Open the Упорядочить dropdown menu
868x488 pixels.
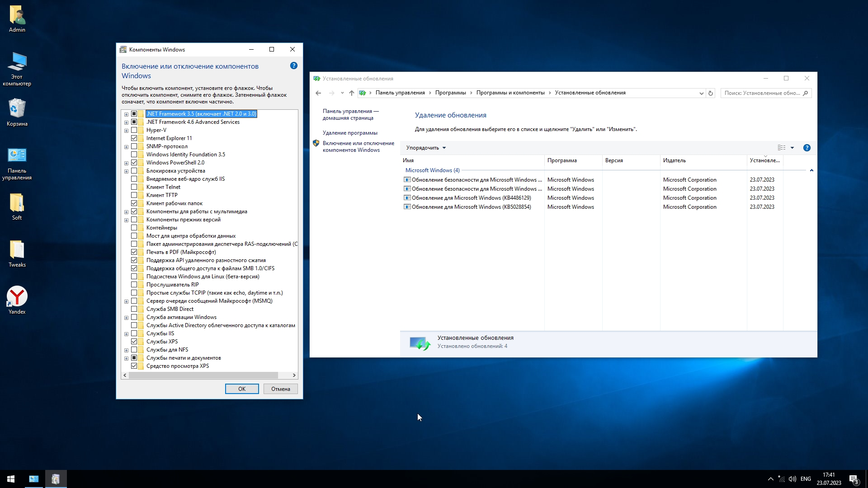pos(426,148)
